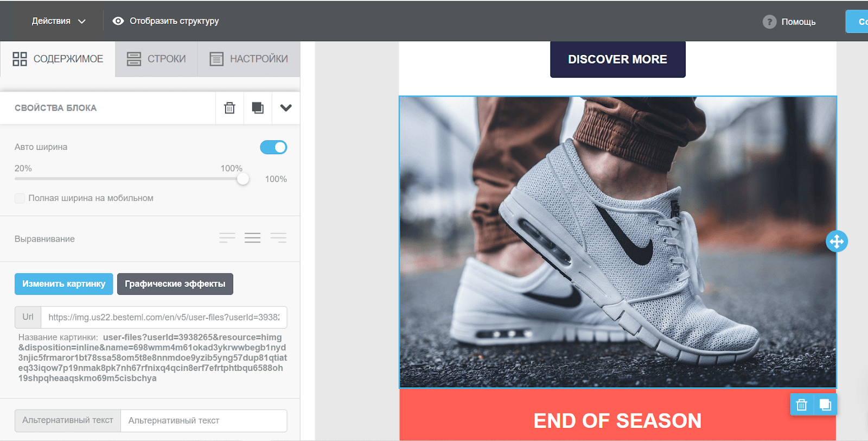Set alignment to left
868x441 pixels.
[227, 238]
